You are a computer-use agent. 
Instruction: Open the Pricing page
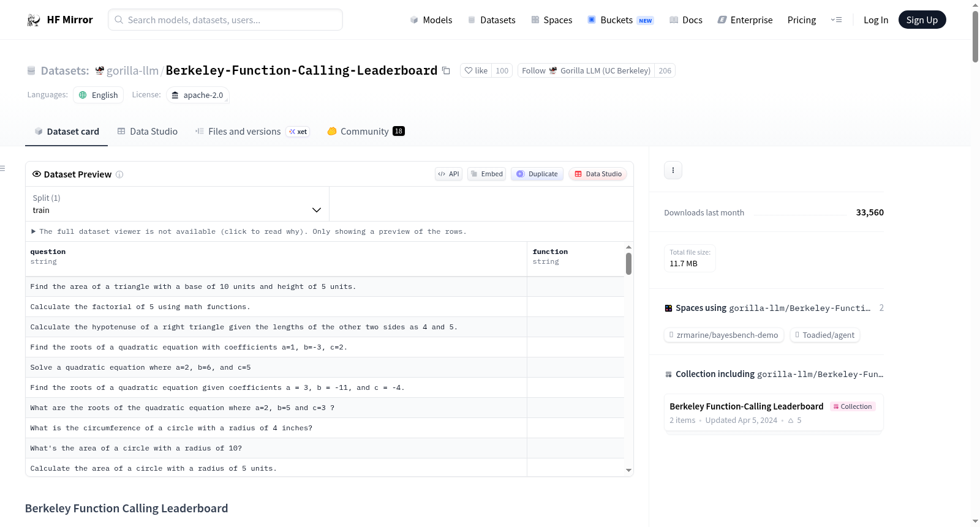802,20
